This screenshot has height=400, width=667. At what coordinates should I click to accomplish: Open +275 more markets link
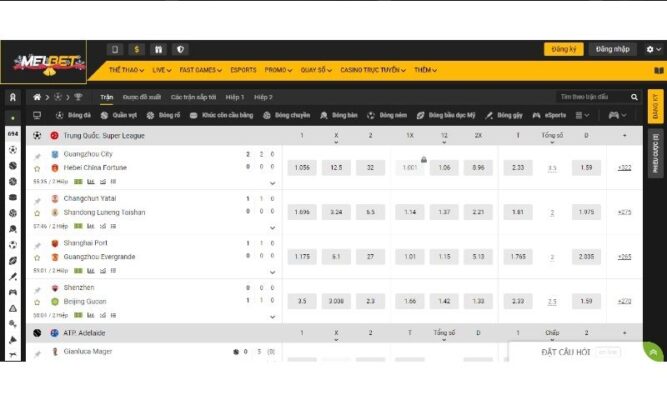624,212
